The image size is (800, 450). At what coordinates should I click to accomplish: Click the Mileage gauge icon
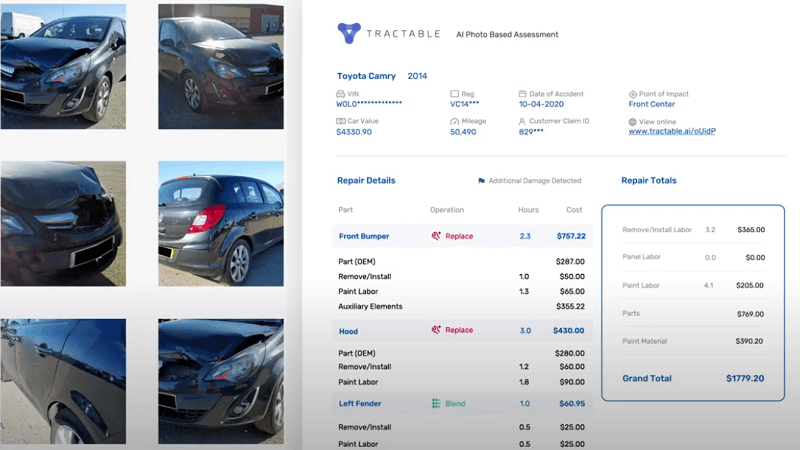coord(454,121)
